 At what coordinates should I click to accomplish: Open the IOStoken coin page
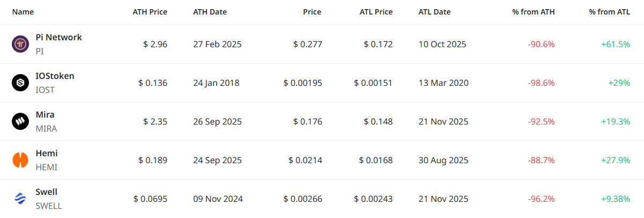pos(55,76)
